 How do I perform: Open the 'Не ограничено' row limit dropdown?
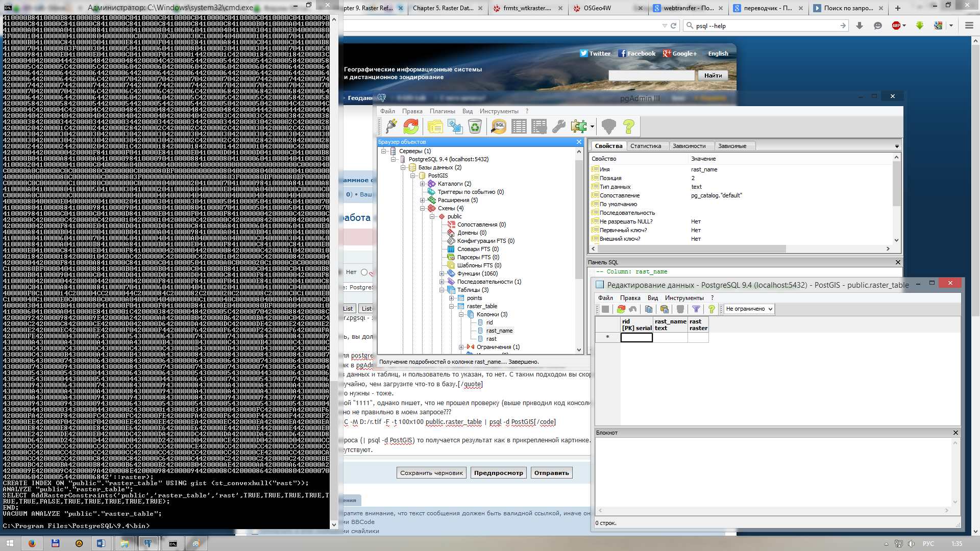click(749, 309)
